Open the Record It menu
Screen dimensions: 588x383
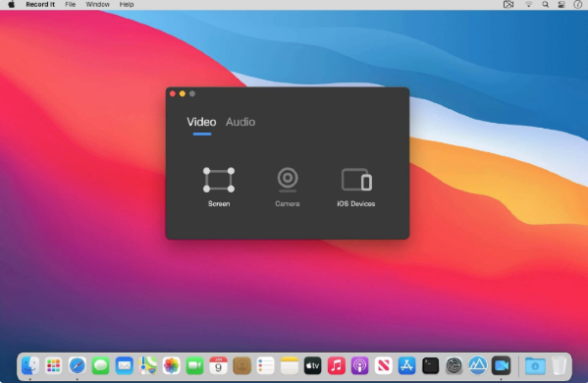pos(40,5)
